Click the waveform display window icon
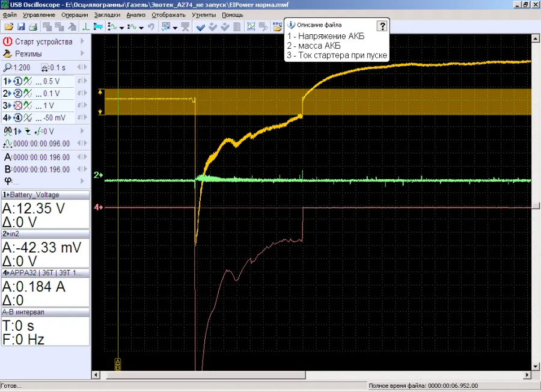This screenshot has height=392, width=541. click(x=166, y=26)
